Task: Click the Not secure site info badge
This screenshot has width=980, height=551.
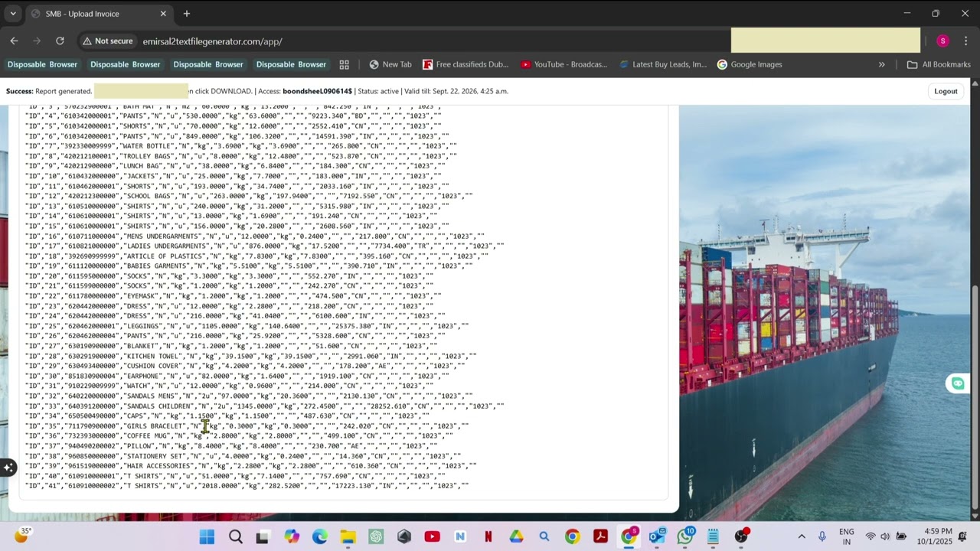Action: click(x=108, y=41)
